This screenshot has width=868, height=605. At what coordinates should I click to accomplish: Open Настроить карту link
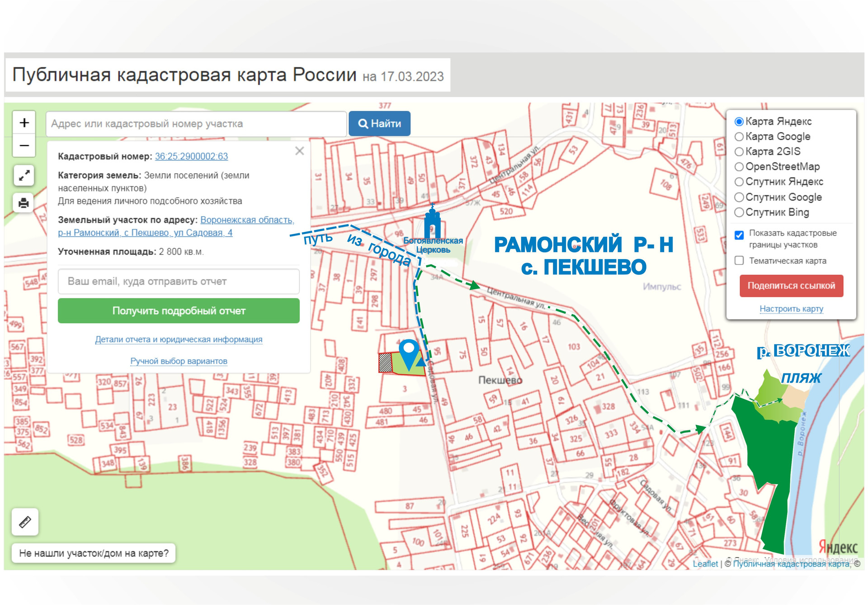[791, 308]
